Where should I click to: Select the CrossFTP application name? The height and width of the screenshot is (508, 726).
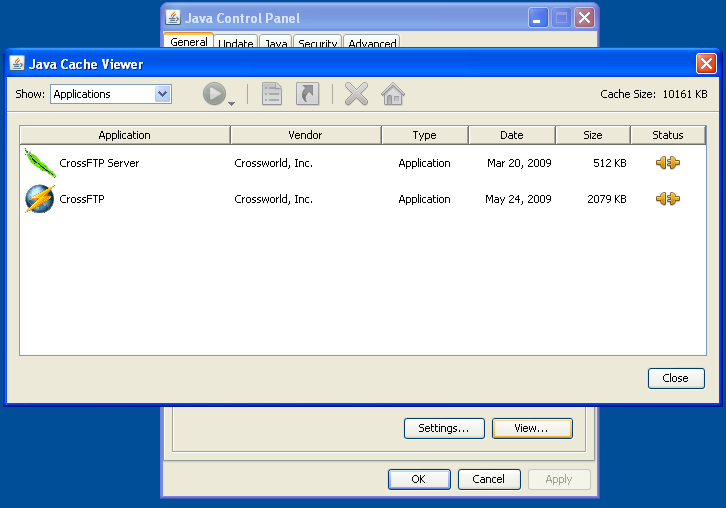point(82,199)
